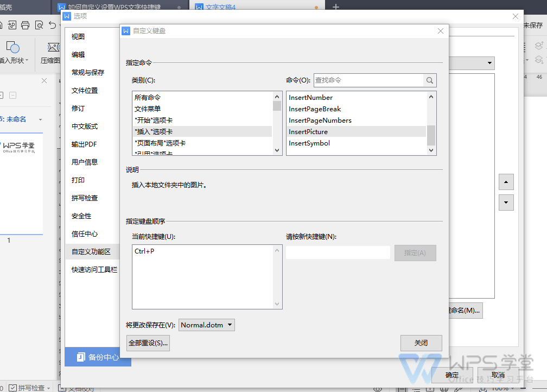Click the Reset All (全部重设) button
Viewport: 547px width, 392px height.
coord(148,343)
